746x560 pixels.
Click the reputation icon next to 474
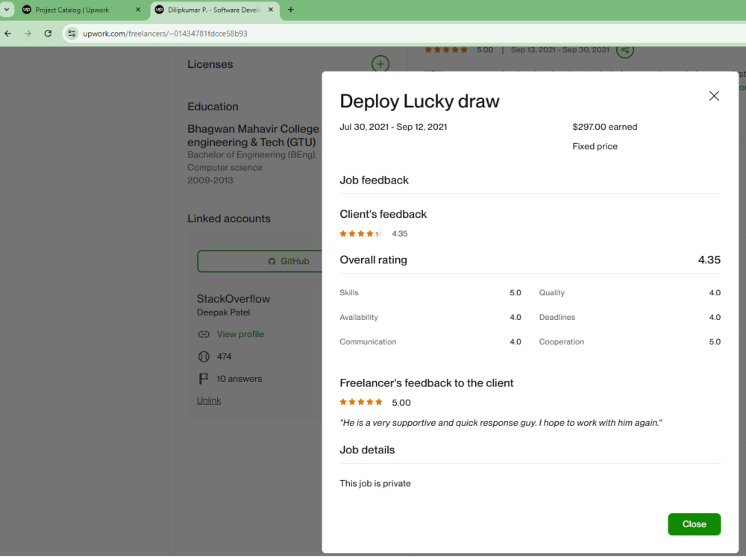tap(204, 356)
